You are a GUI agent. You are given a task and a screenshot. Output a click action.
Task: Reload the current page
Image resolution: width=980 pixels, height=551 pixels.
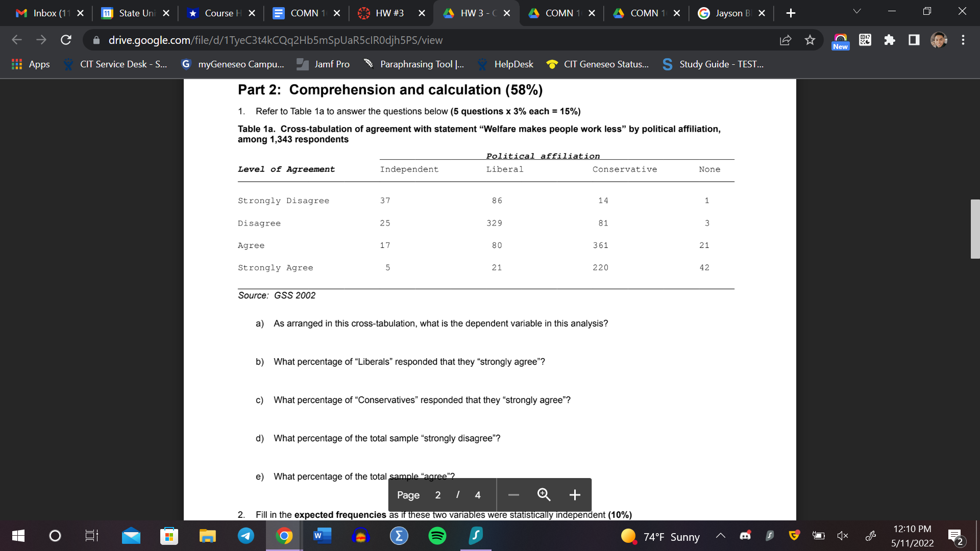pyautogui.click(x=66, y=40)
